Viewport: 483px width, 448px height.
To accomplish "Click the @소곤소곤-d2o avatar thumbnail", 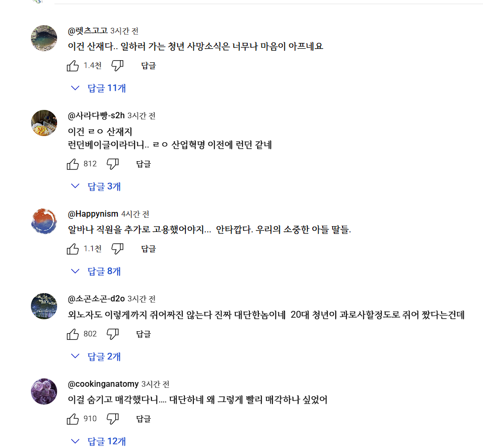I will pos(45,306).
